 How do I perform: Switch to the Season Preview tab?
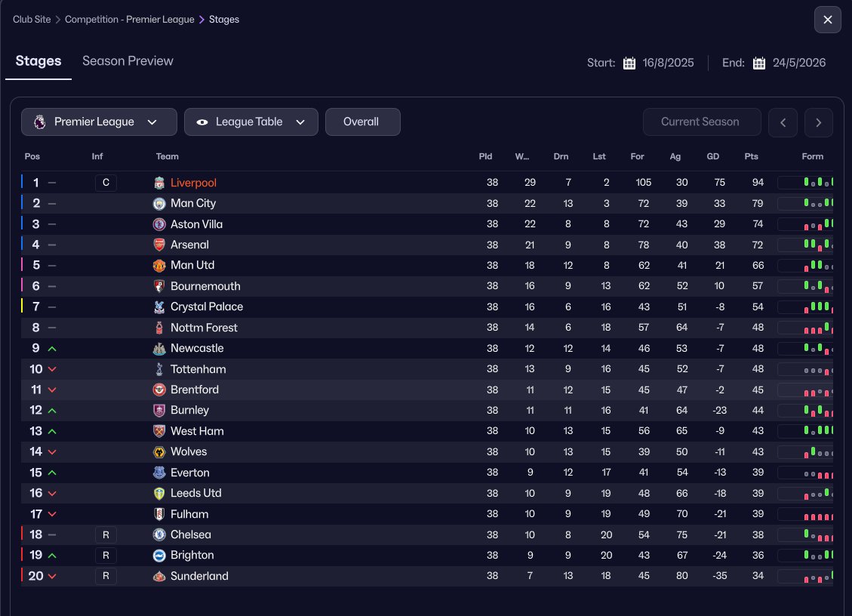point(128,61)
